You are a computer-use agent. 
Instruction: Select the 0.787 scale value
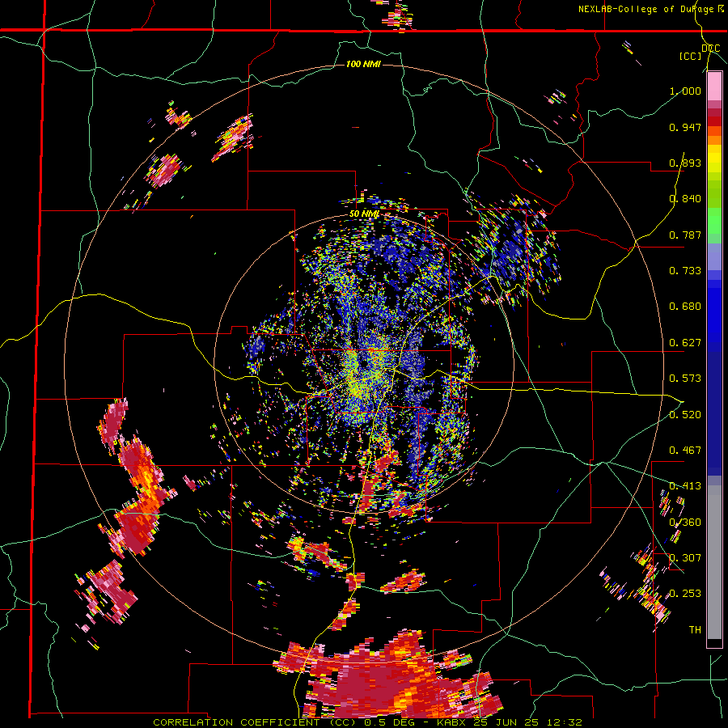(x=685, y=235)
